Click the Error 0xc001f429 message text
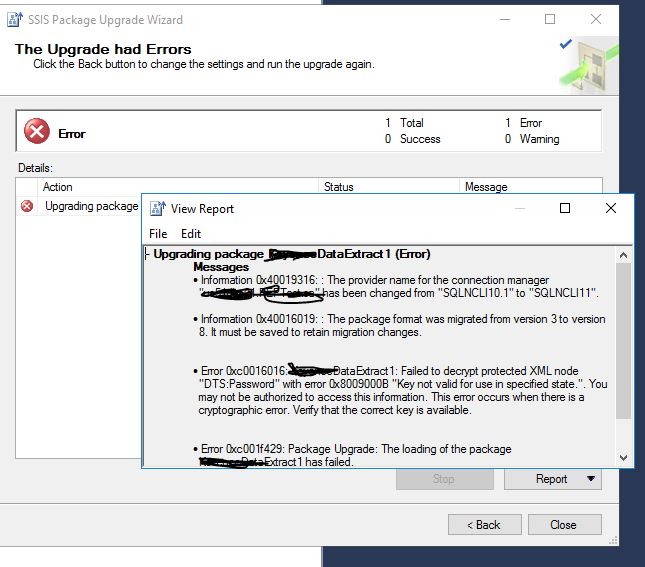 353,455
